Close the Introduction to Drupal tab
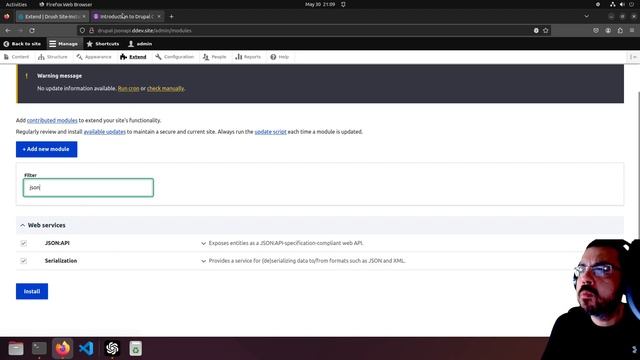Screen dimensions: 640x360 (x=159, y=16)
